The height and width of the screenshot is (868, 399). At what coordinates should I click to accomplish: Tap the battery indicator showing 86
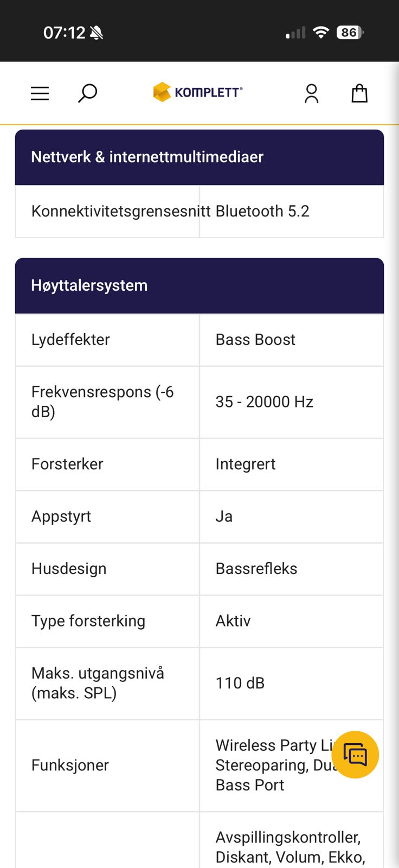(350, 33)
